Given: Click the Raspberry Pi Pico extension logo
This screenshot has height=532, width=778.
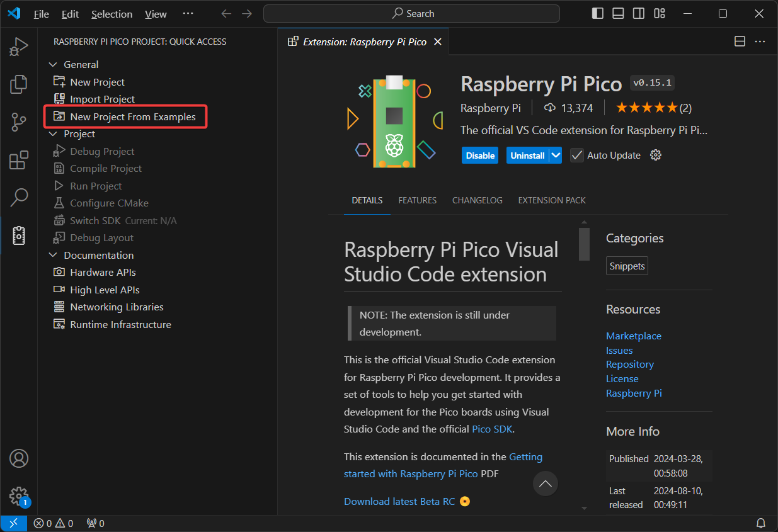Looking at the screenshot, I should pos(394,121).
